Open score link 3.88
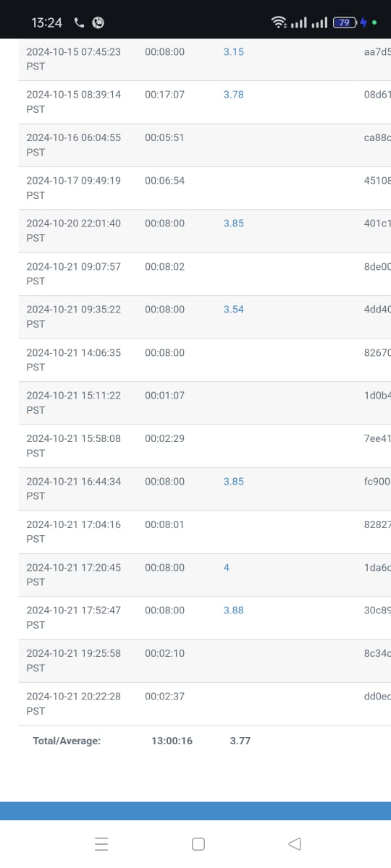This screenshot has height=868, width=391. click(233, 610)
